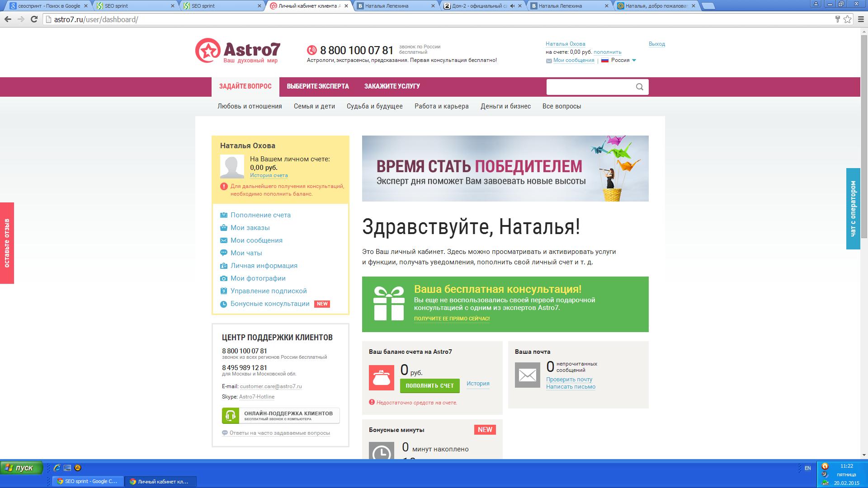
Task: Click the browser back arrow
Action: (8, 19)
